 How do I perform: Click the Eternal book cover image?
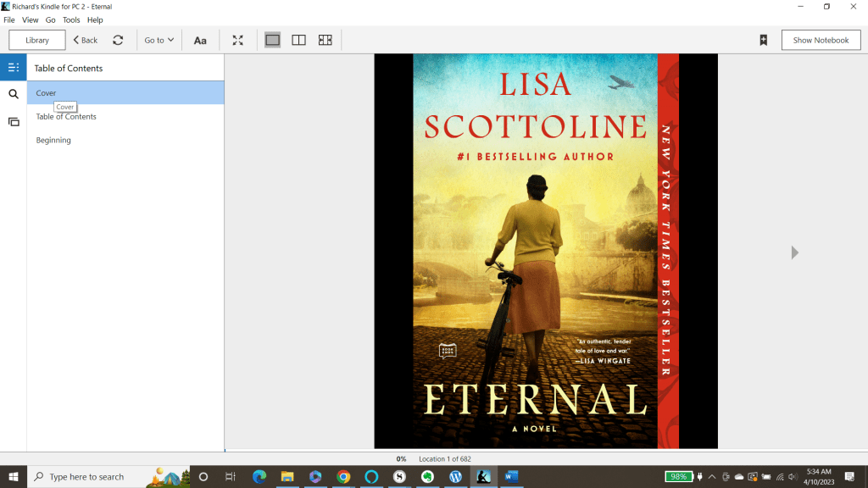click(x=545, y=251)
